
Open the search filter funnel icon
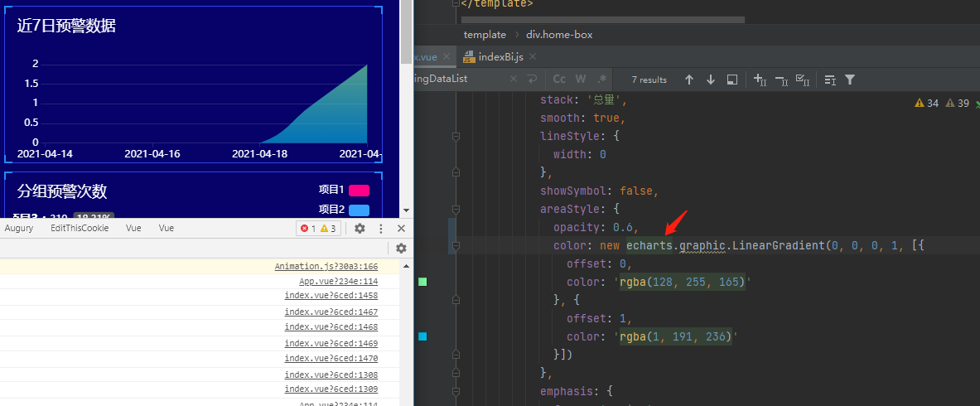click(x=850, y=80)
